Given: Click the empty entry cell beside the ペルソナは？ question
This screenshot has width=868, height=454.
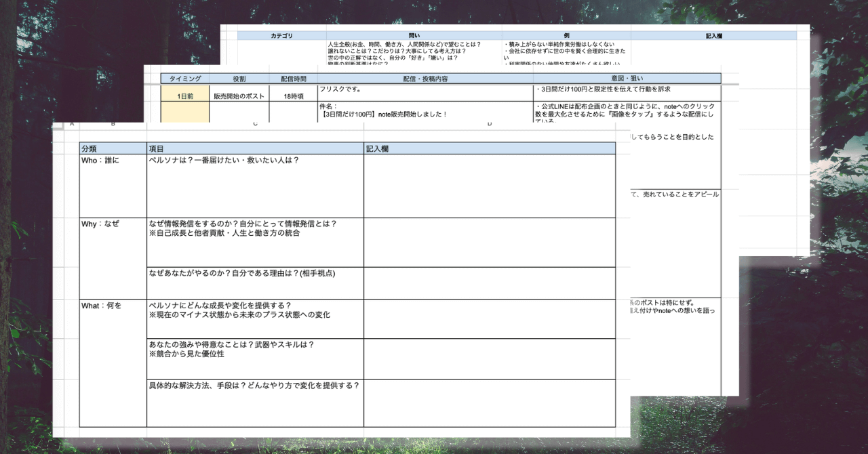Looking at the screenshot, I should [x=489, y=186].
